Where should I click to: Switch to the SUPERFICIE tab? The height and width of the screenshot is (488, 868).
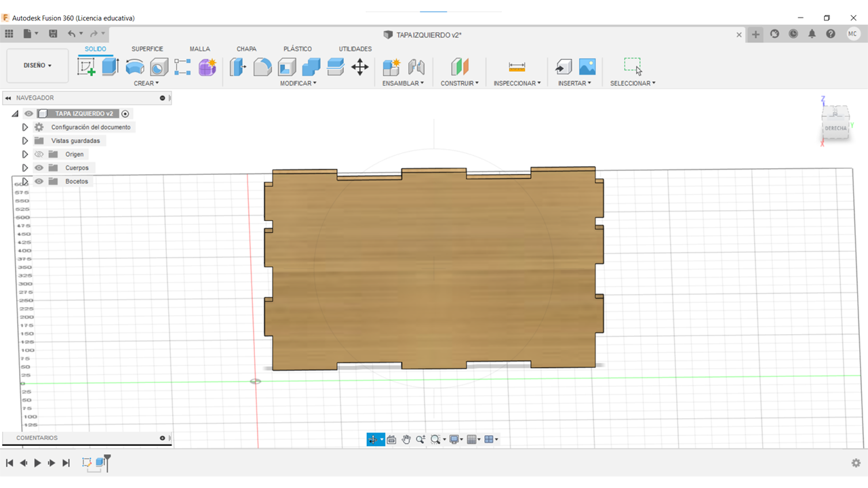coord(147,49)
